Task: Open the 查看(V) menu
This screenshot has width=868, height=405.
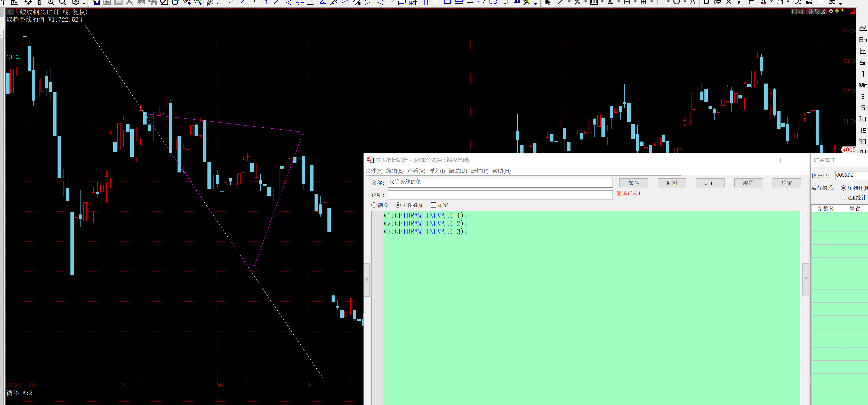Action: tap(416, 171)
